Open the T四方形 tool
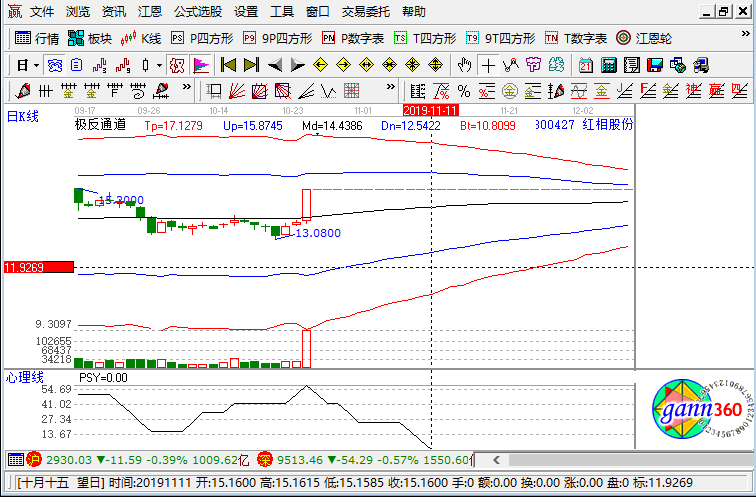The width and height of the screenshot is (756, 497). (x=425, y=38)
